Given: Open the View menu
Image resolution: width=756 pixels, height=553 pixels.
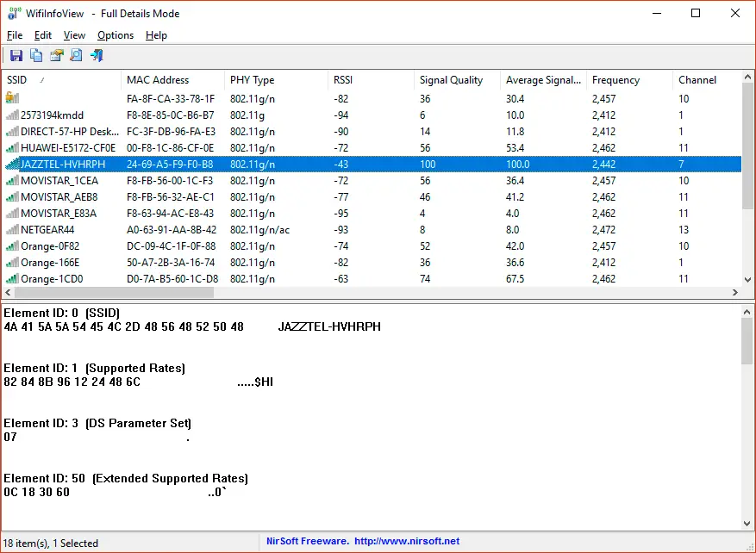Looking at the screenshot, I should click(x=74, y=35).
